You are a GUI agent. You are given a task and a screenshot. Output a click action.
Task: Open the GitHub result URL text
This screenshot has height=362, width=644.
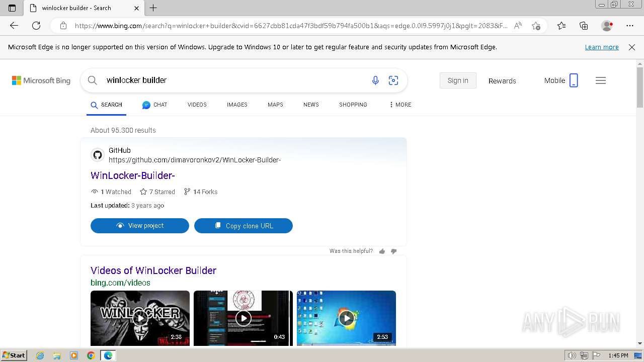click(x=195, y=160)
